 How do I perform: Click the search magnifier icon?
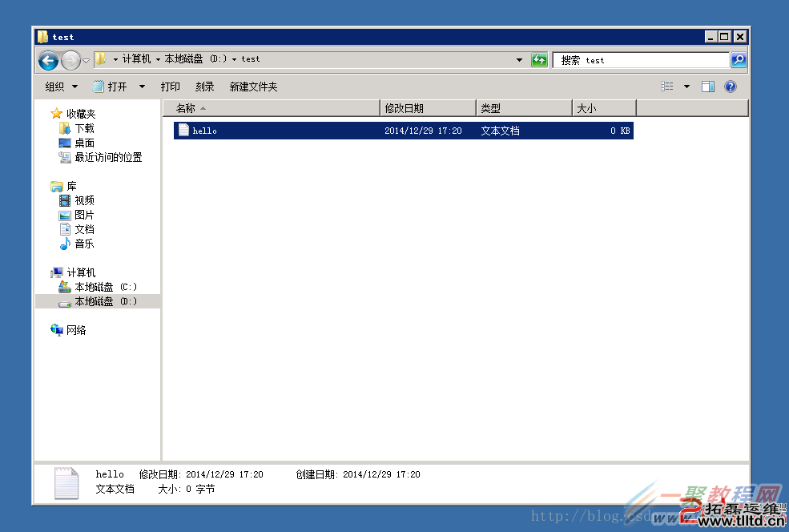[739, 60]
